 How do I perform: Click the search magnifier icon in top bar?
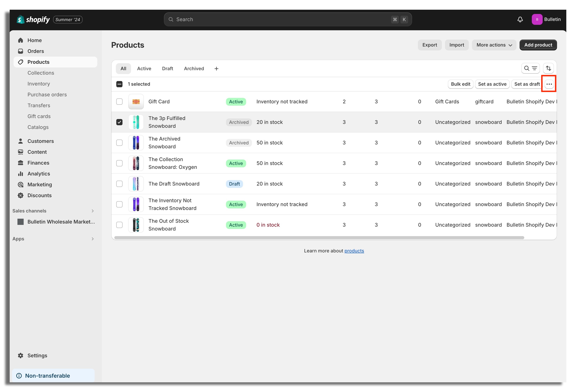click(171, 19)
